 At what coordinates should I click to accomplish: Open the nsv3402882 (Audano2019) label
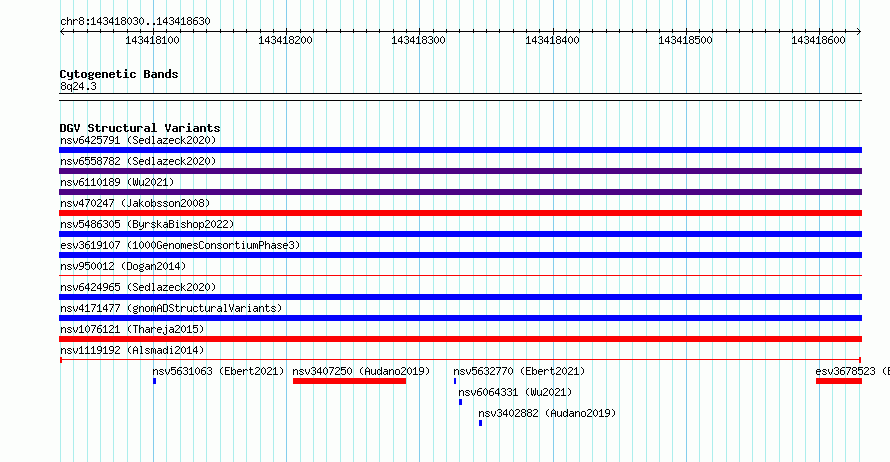[547, 413]
